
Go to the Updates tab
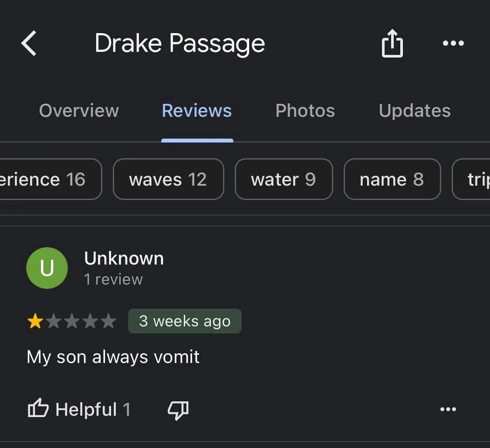point(415,111)
